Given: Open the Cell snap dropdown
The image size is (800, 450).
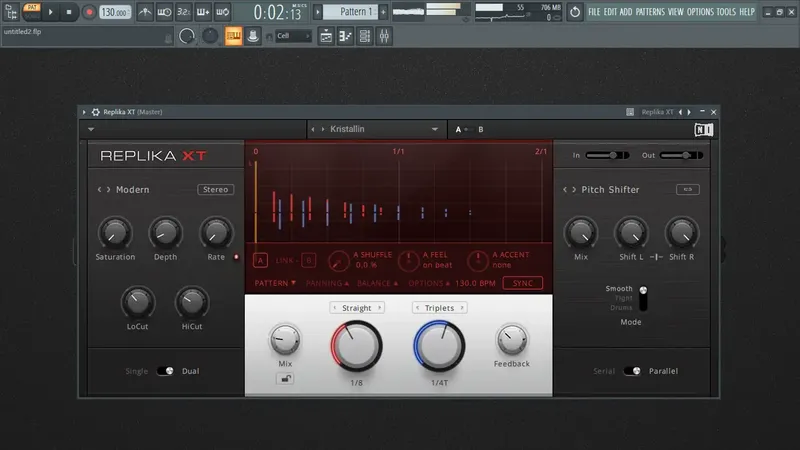Looking at the screenshot, I should tap(293, 36).
